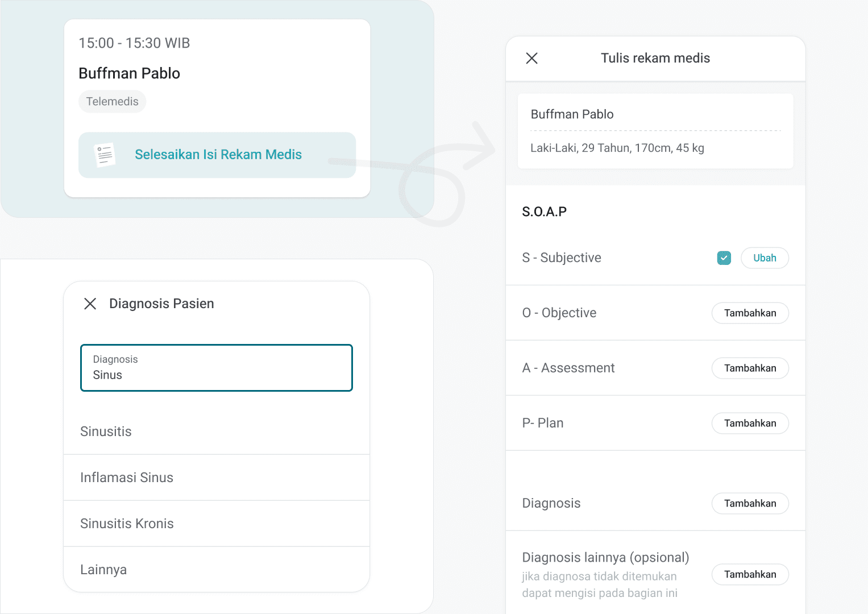
Task: Choose Inflamasi Sinus suggestion
Action: [127, 478]
